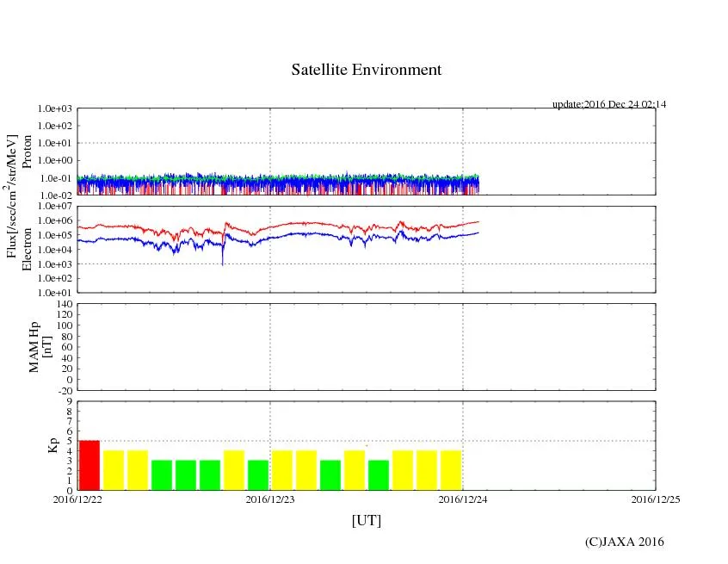
Task: Select the "1.0e-02" proton tick label
Action: (x=55, y=195)
